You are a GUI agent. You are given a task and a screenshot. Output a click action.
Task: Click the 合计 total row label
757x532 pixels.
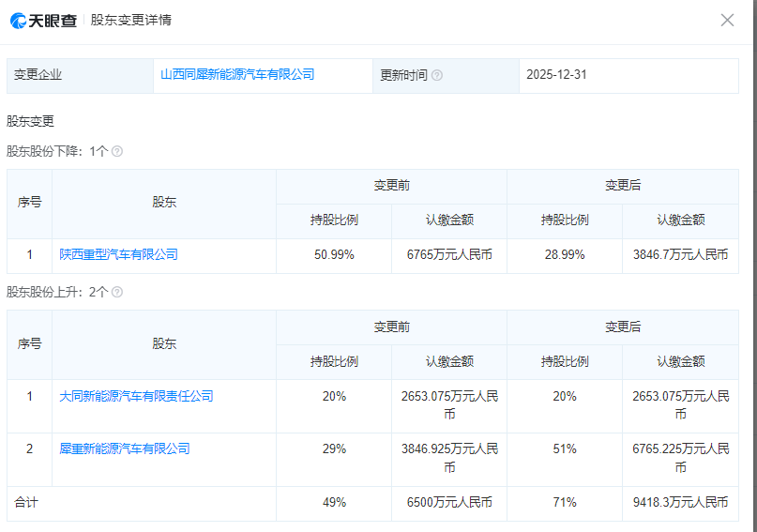coord(26,502)
